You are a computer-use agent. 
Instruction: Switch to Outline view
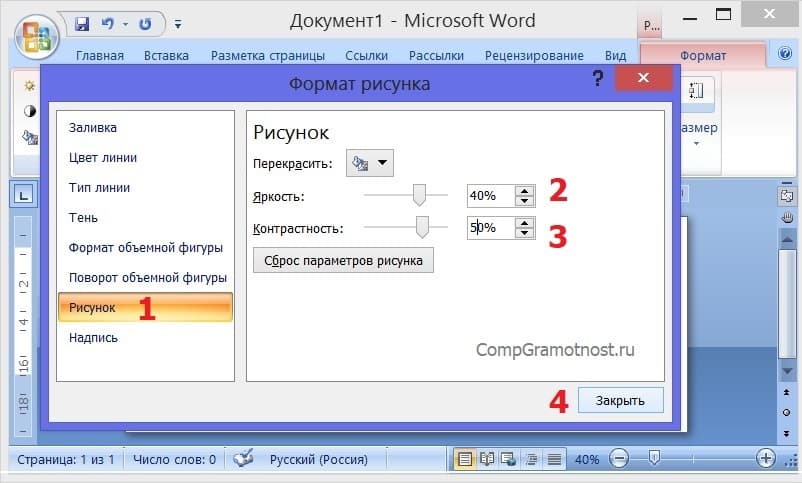click(531, 459)
